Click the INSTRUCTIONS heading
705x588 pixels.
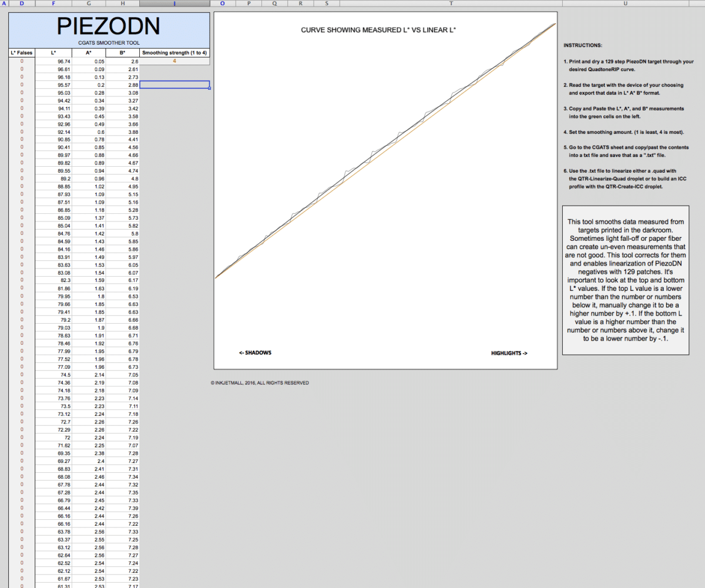click(583, 45)
